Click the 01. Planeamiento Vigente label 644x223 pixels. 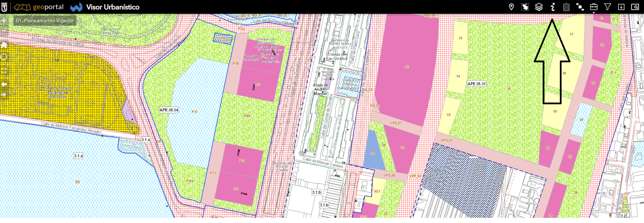pyautogui.click(x=45, y=21)
